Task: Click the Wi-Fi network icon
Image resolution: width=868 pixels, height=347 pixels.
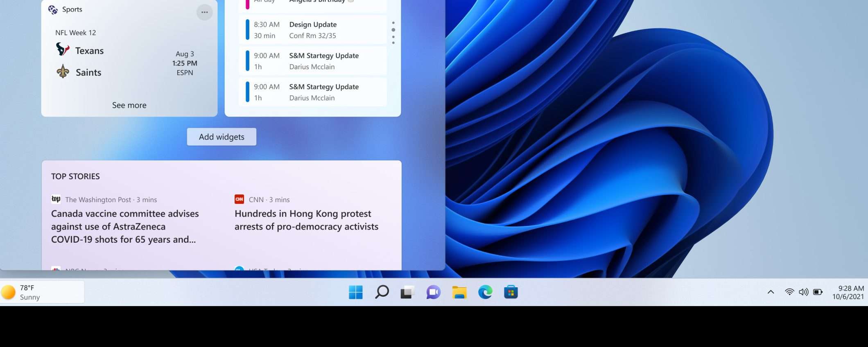Action: 789,292
